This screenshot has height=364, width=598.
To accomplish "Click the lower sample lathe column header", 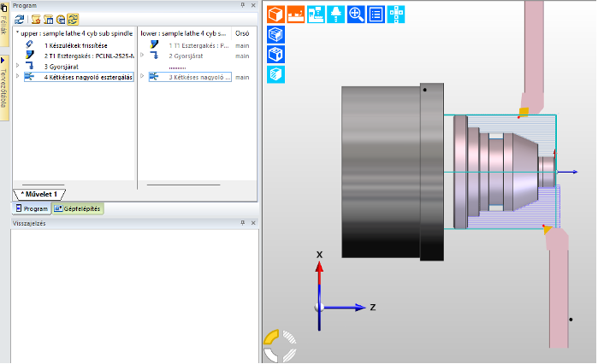I will (185, 33).
